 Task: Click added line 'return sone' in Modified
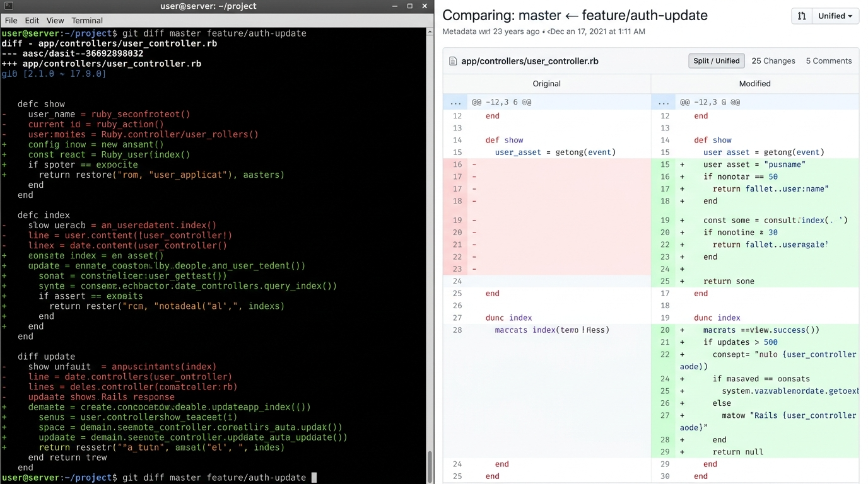pos(729,281)
